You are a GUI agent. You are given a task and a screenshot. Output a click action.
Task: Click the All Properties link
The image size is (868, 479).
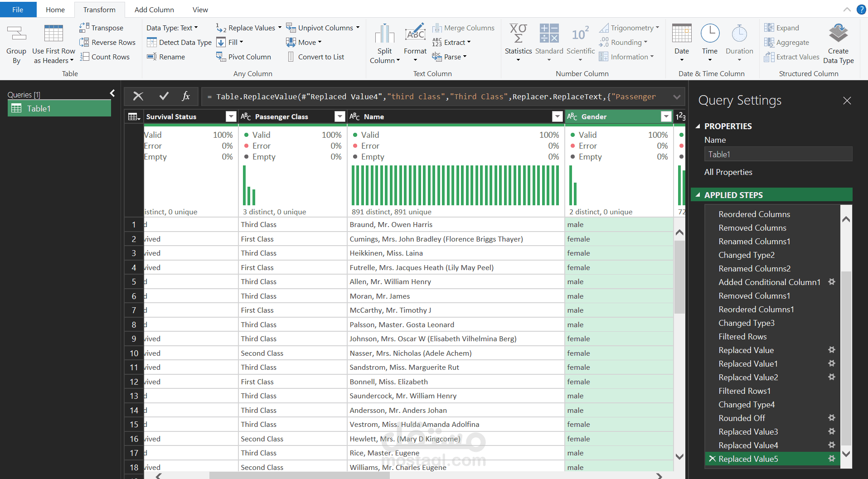coord(728,172)
